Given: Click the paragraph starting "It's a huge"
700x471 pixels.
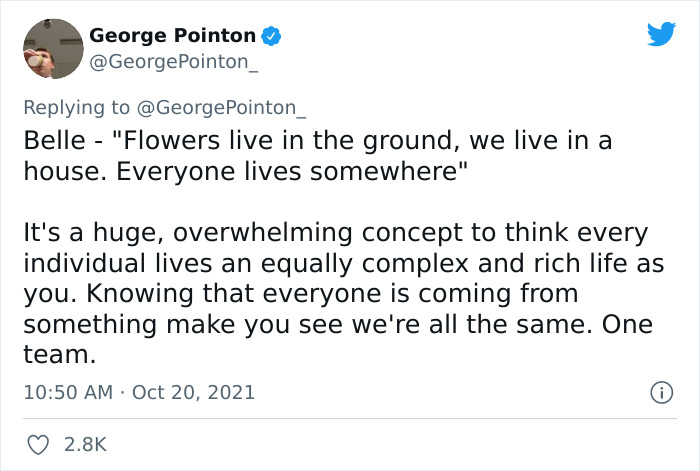Looking at the screenshot, I should [x=344, y=293].
